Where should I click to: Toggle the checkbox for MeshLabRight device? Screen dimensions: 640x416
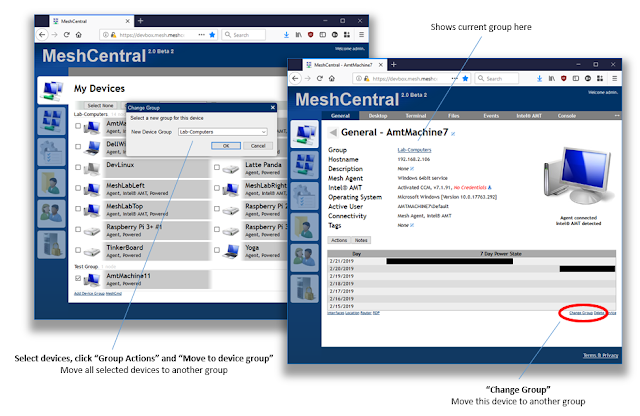[x=217, y=188]
